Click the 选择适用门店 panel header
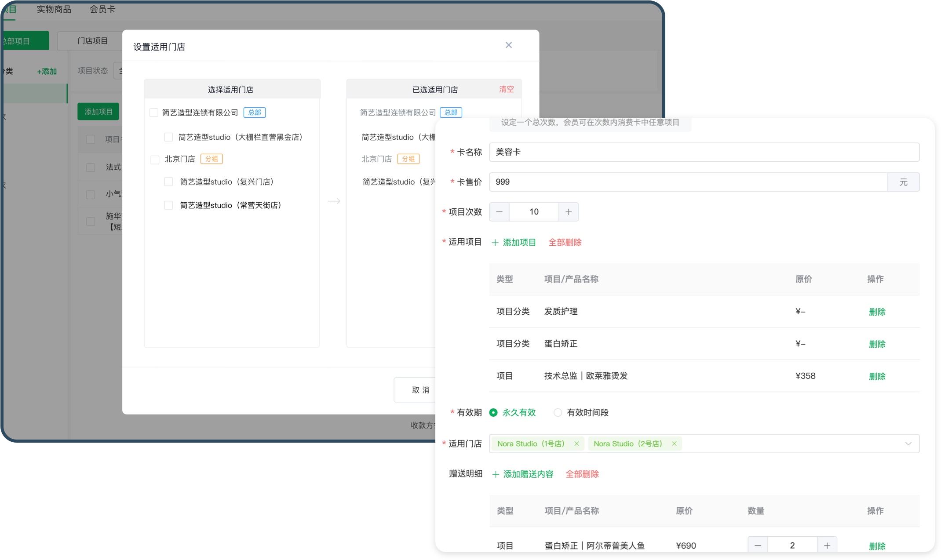 click(232, 89)
